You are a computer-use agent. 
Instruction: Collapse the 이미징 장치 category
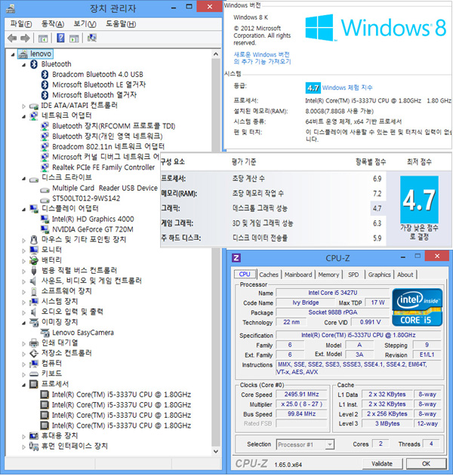(23, 323)
